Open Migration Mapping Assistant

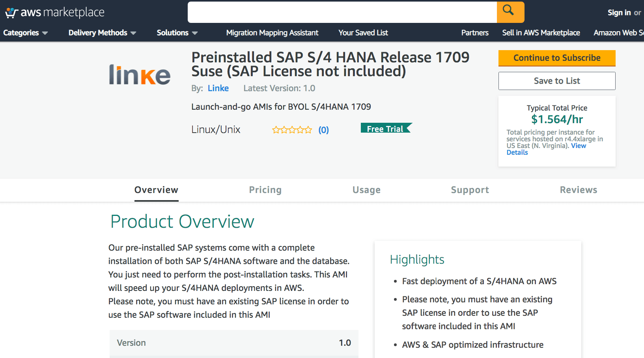pyautogui.click(x=272, y=33)
